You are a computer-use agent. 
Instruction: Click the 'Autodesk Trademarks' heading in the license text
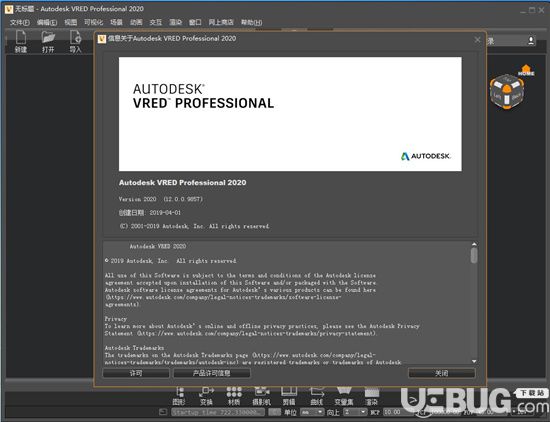coord(134,348)
